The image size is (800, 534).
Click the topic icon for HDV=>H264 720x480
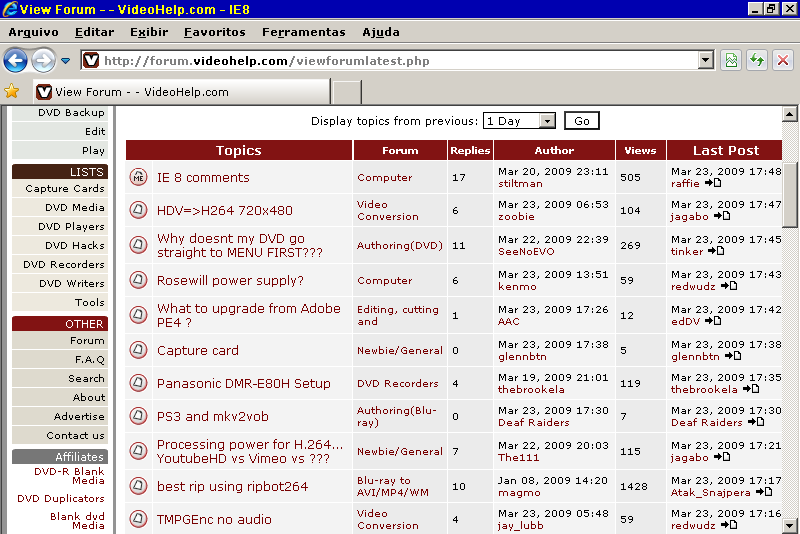click(138, 210)
